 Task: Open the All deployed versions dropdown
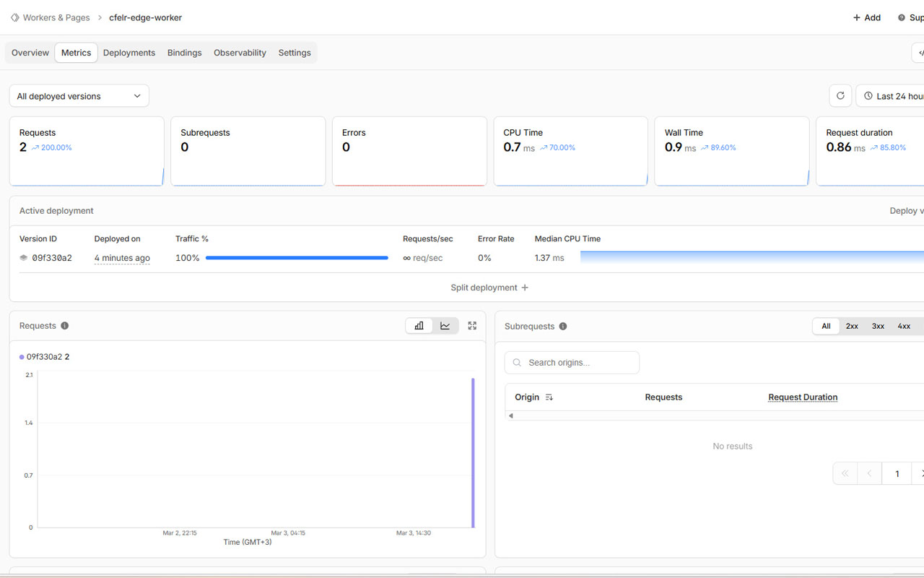pos(79,95)
